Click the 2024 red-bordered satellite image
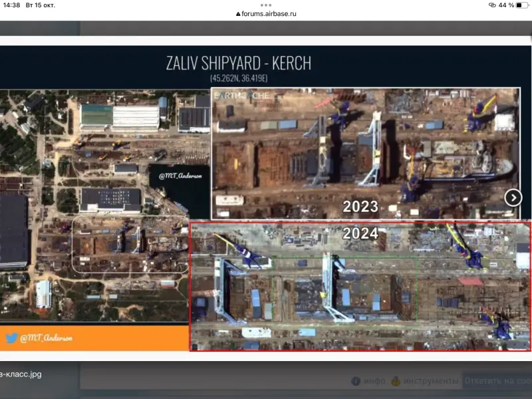Image resolution: width=532 pixels, height=399 pixels. tap(359, 293)
